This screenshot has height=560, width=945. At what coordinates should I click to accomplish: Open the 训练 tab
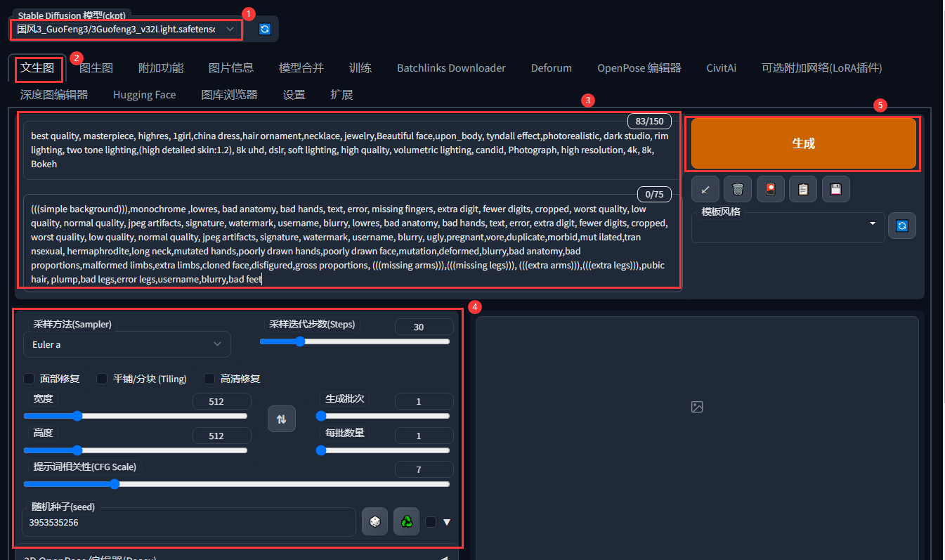coord(360,68)
